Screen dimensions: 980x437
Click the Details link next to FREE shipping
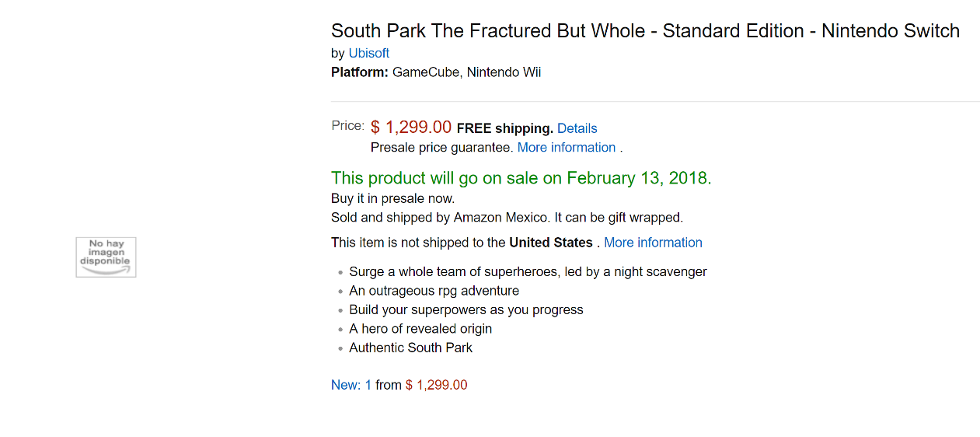[x=577, y=128]
